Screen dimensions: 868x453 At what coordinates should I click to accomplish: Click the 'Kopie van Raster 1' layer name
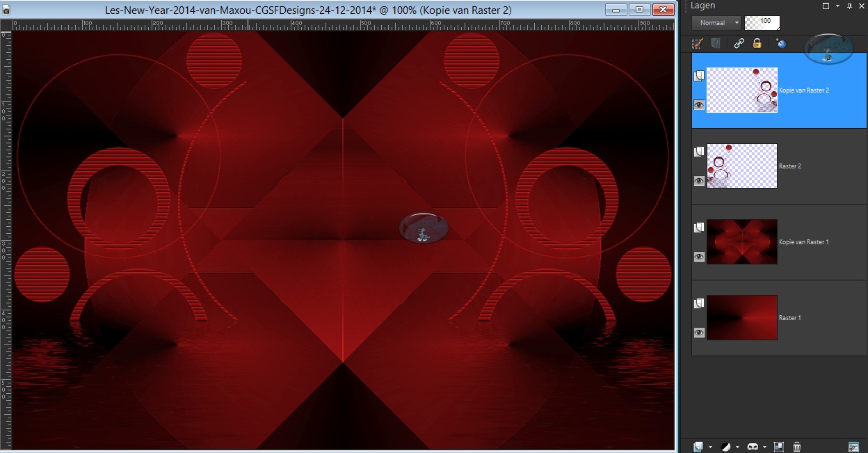(804, 242)
